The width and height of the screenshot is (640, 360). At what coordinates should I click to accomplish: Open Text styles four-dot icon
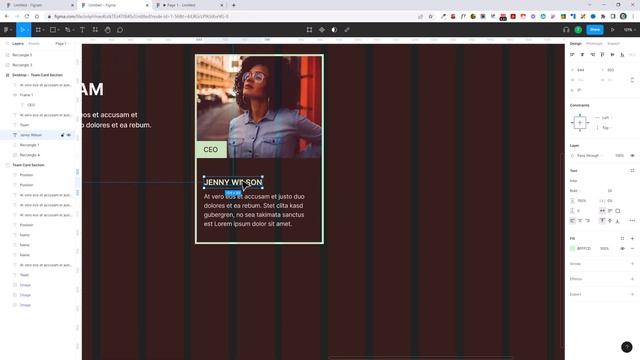click(632, 171)
